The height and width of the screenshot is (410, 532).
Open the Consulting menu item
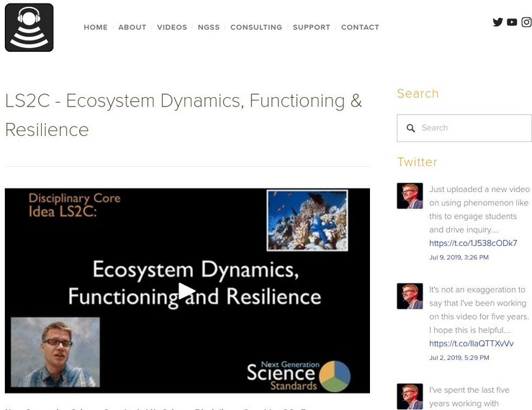[x=256, y=27]
